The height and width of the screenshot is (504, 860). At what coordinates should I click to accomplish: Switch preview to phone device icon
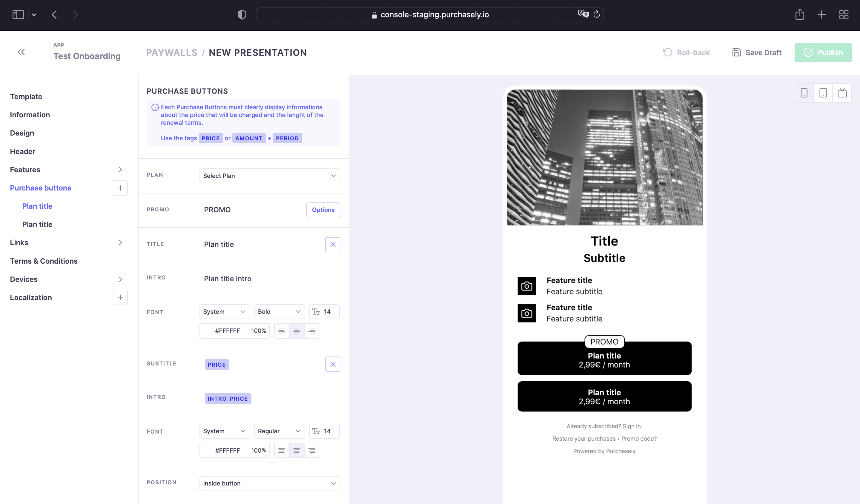coord(804,93)
